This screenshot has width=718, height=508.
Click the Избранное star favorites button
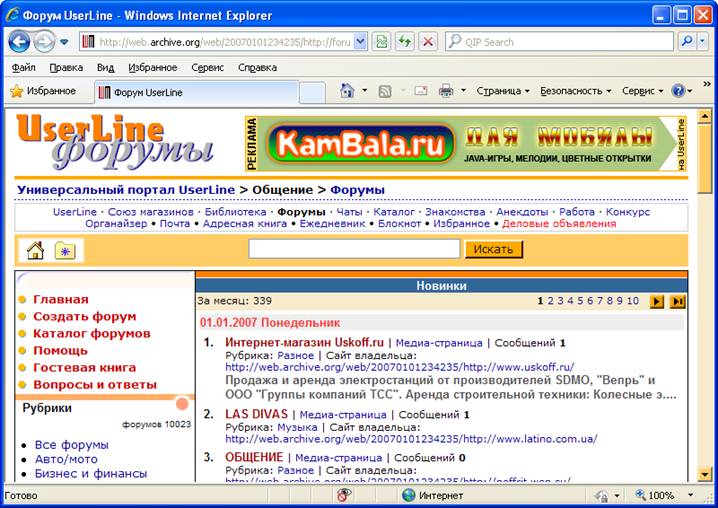tap(43, 91)
